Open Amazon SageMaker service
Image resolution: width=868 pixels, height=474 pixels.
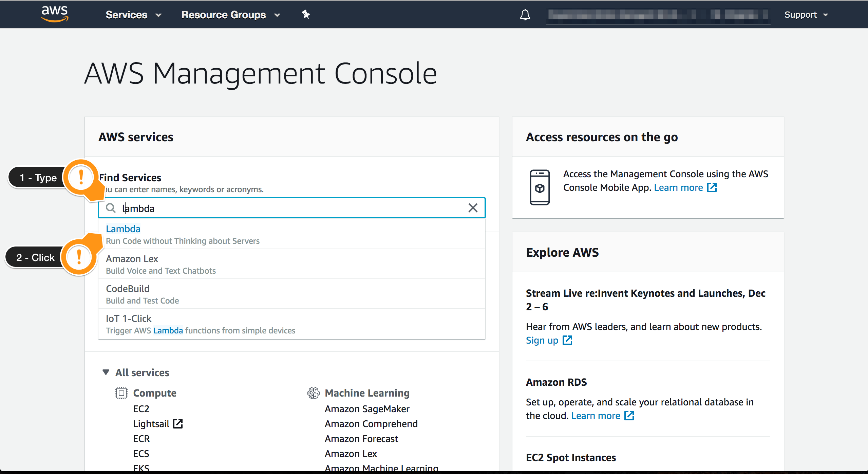click(x=367, y=409)
